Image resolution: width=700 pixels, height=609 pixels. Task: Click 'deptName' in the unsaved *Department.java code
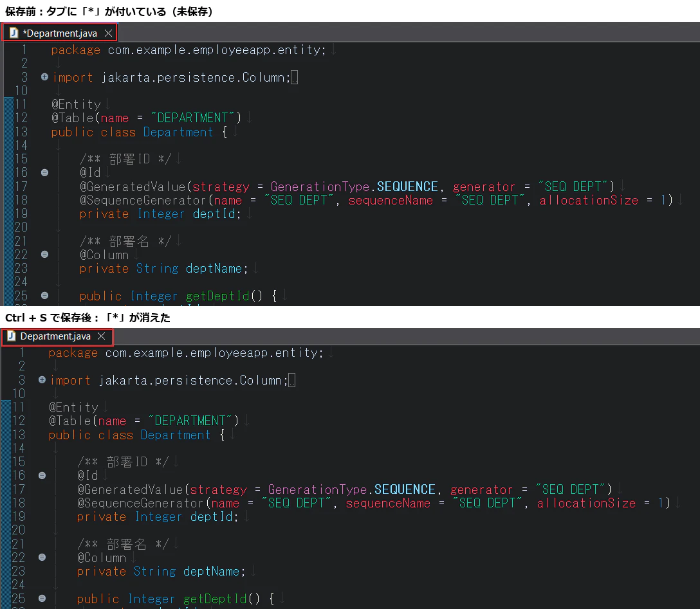(x=214, y=269)
